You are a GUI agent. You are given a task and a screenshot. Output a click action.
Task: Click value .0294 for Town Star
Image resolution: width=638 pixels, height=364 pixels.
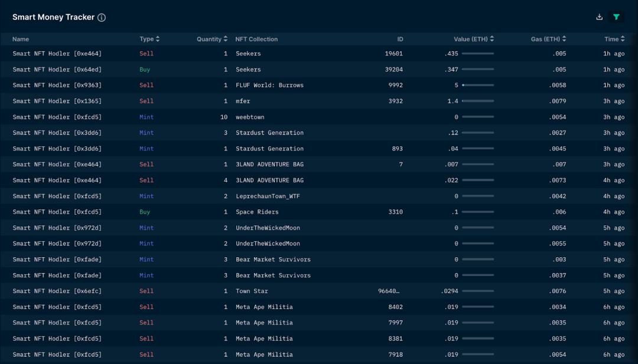pos(450,291)
